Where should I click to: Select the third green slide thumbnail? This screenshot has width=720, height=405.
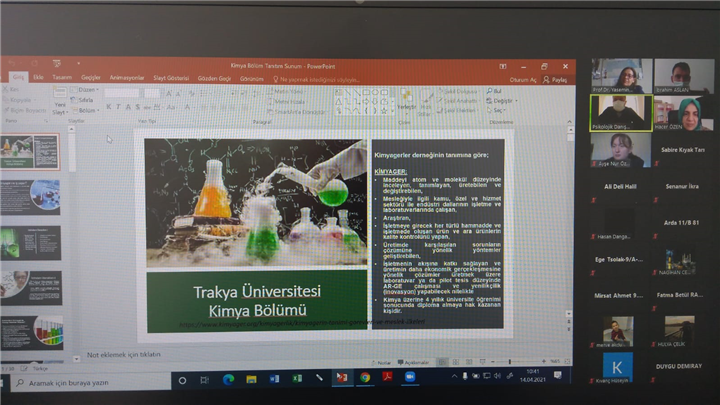coord(31,243)
